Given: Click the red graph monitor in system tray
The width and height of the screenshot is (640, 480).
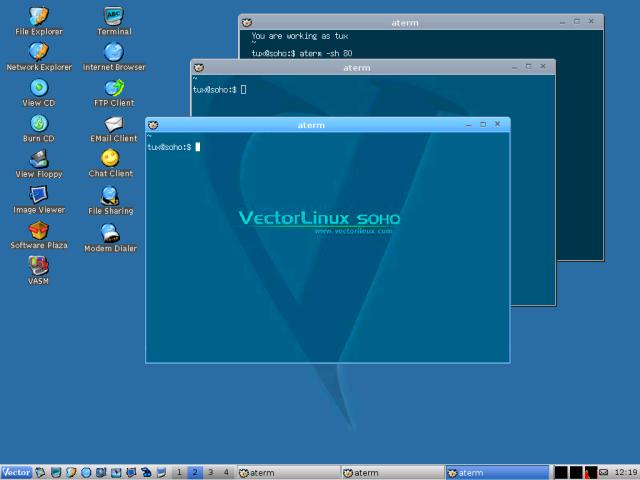Looking at the screenshot, I should point(591,473).
